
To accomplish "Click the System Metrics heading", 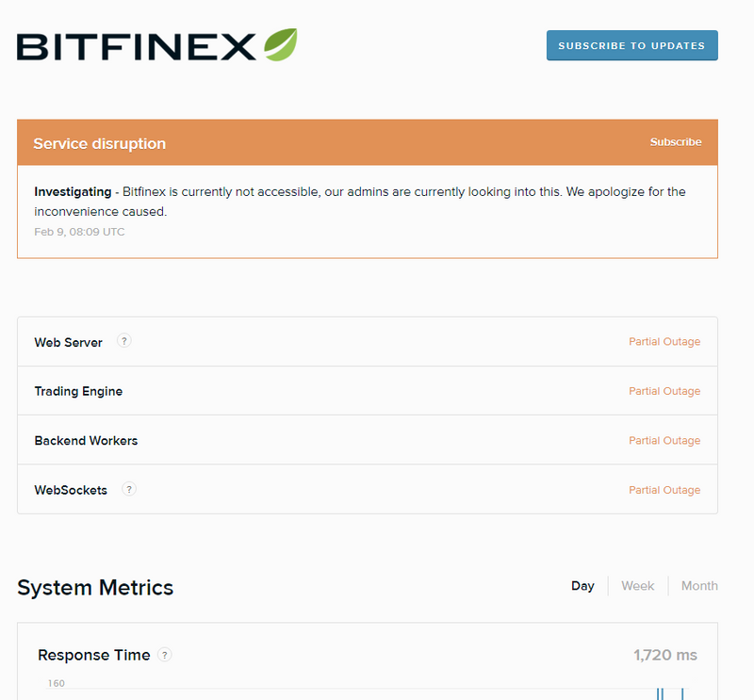I will pos(95,588).
